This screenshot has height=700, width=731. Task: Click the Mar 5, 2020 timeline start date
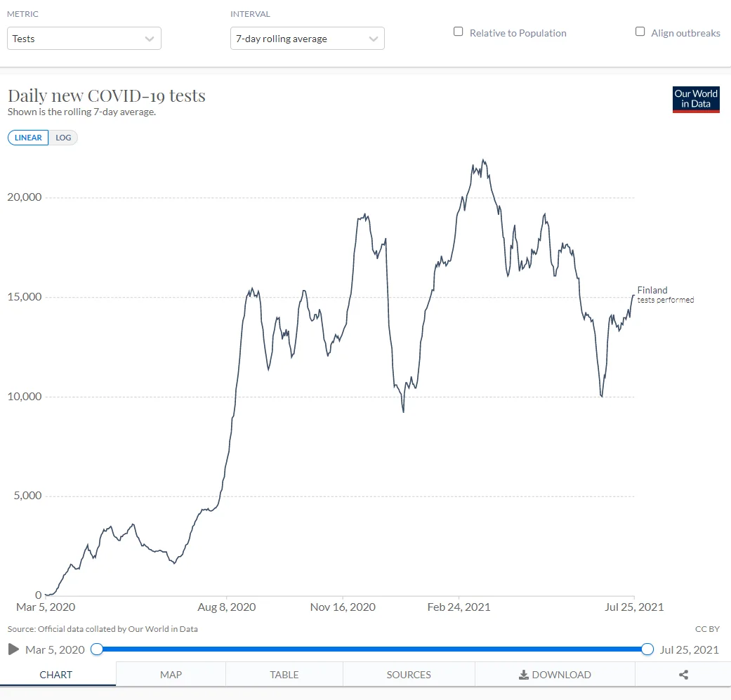(x=55, y=649)
